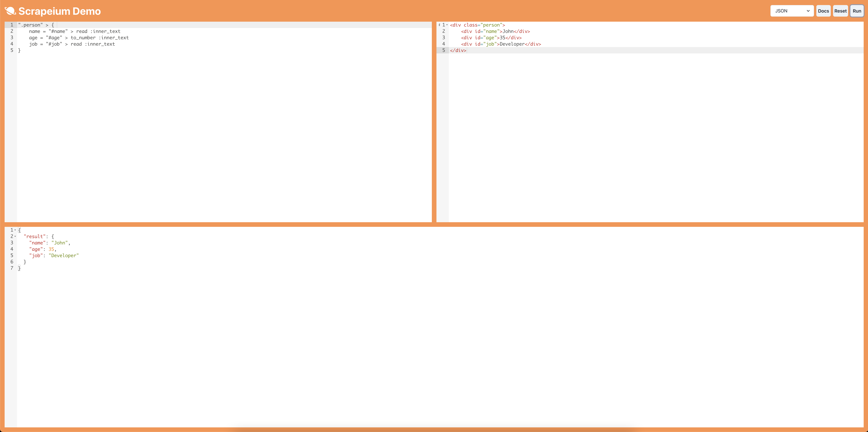Viewport: 868px width, 432px height.
Task: Click the div id="age" 35 line
Action: click(491, 38)
